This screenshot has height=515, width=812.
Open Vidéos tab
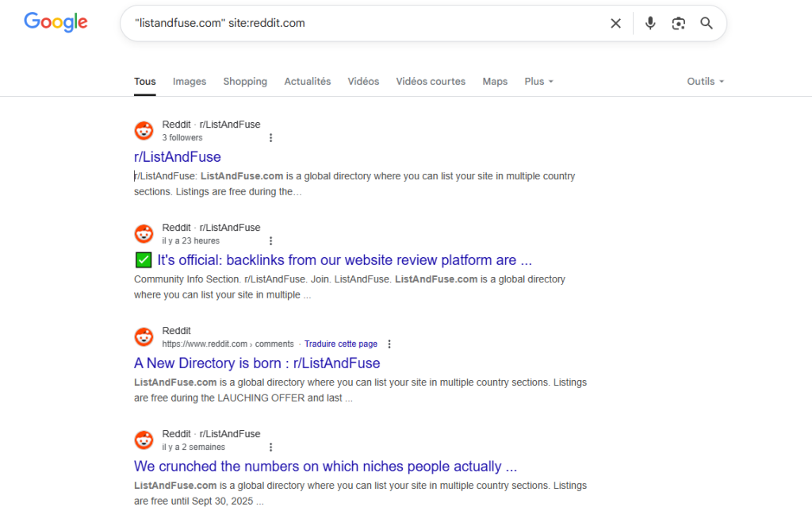363,82
